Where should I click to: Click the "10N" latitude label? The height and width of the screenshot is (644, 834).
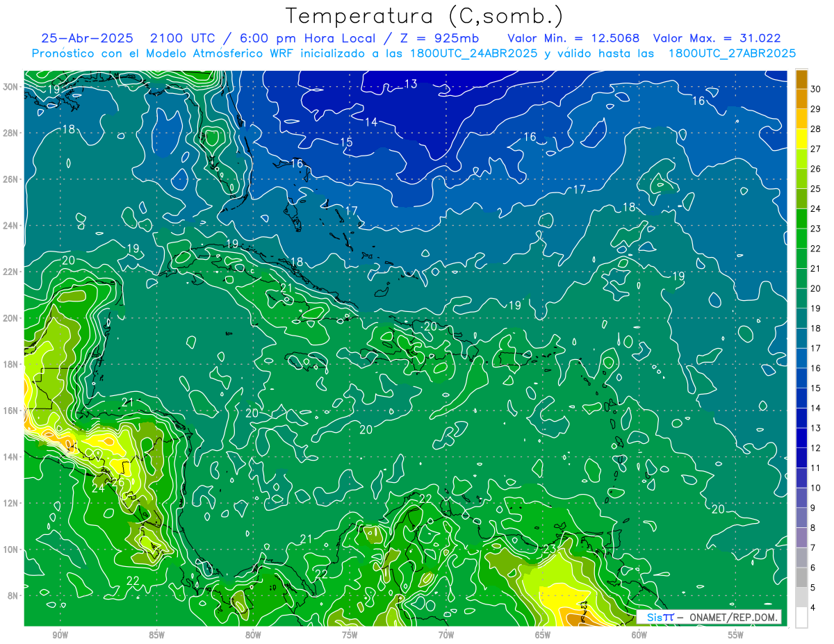point(12,550)
